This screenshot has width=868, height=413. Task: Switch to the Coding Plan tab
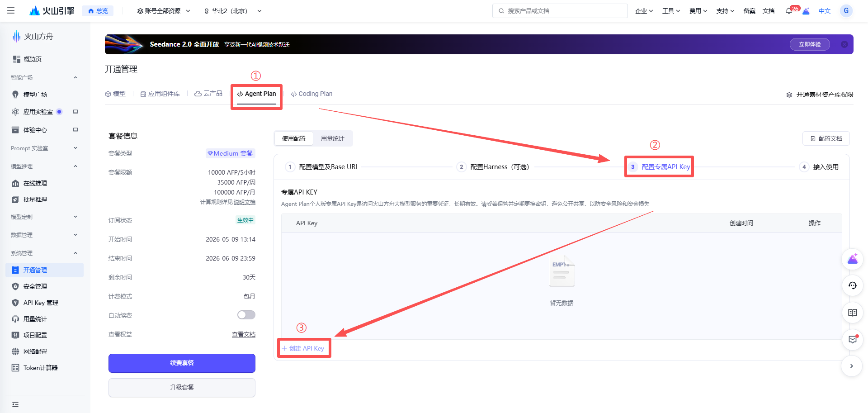click(x=311, y=94)
